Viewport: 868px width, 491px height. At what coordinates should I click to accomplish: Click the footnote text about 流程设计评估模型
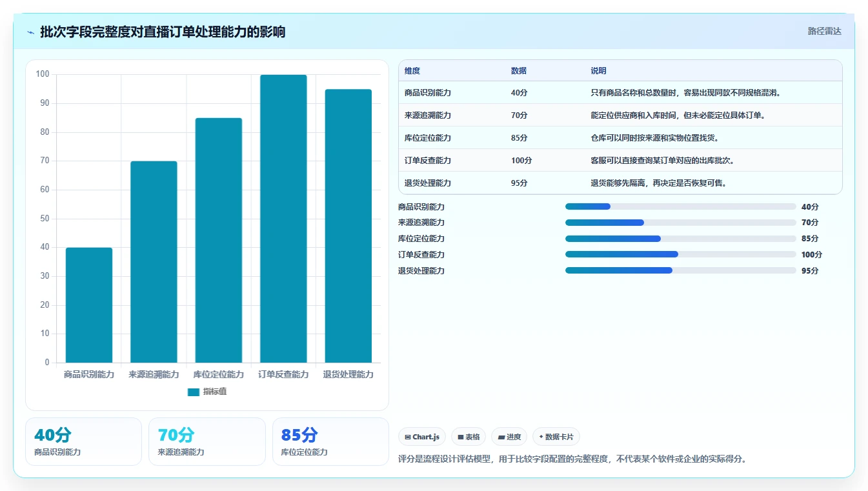[572, 459]
